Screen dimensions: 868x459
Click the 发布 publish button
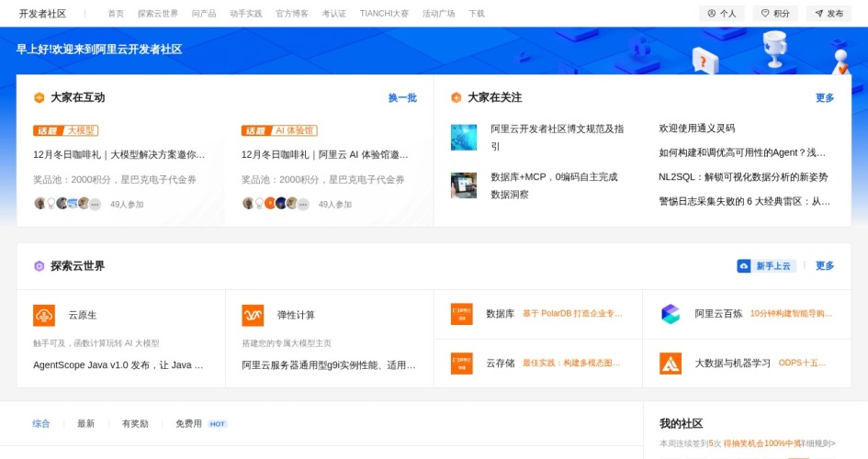[x=829, y=14]
